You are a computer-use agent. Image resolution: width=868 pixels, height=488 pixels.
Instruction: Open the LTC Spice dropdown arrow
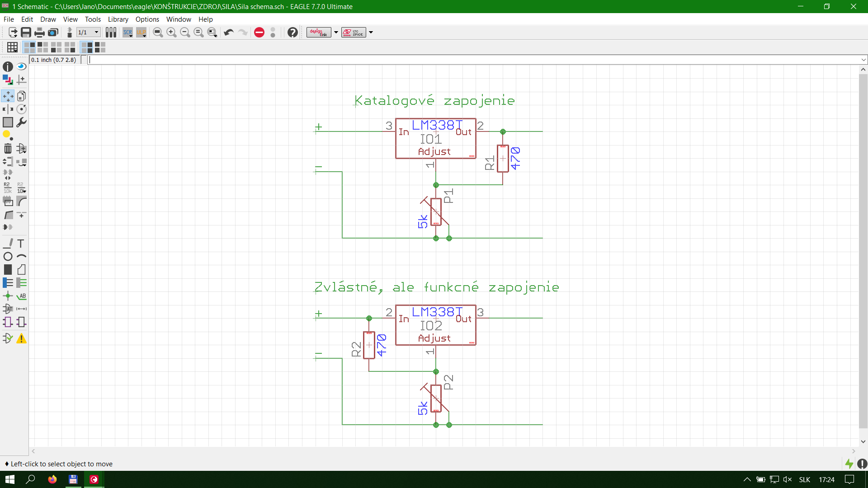point(371,33)
